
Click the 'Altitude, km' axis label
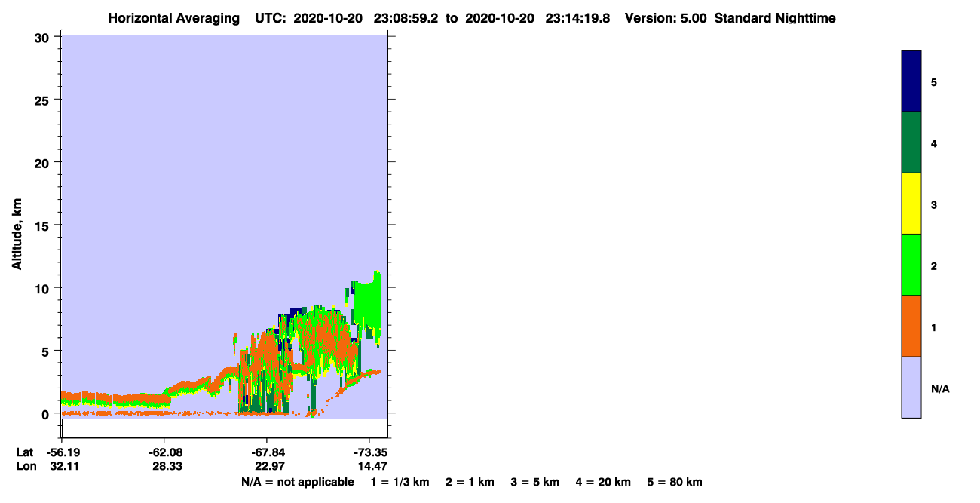coord(17,235)
